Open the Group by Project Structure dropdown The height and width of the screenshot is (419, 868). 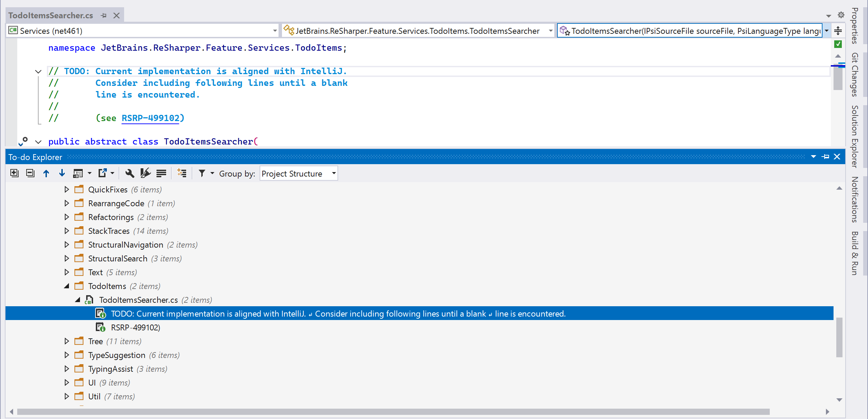299,173
